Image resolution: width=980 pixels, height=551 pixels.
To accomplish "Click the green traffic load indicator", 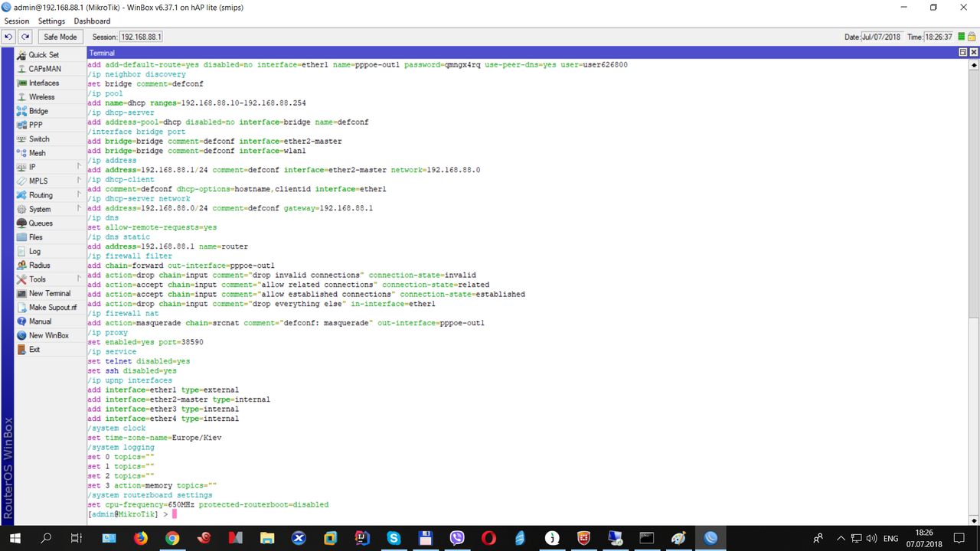I will (x=962, y=37).
